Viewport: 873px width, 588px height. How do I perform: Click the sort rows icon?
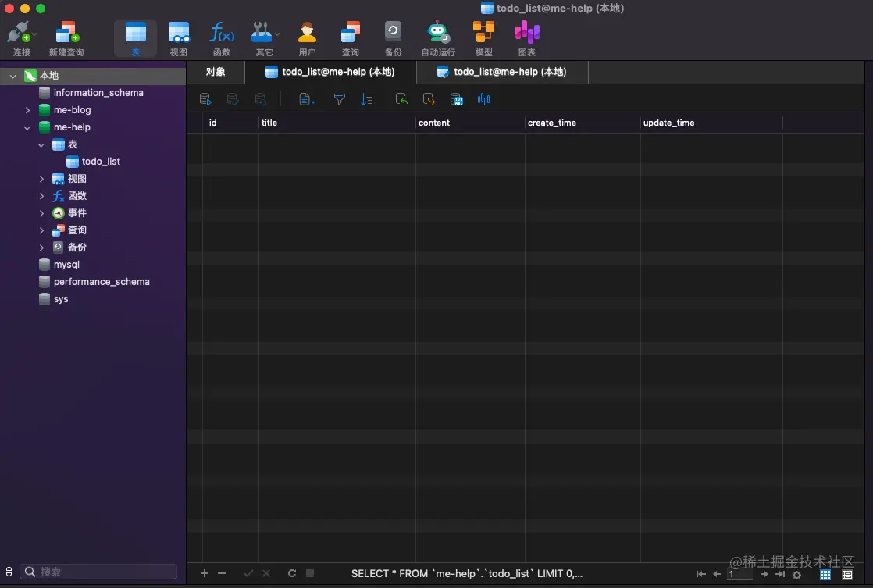click(x=366, y=99)
